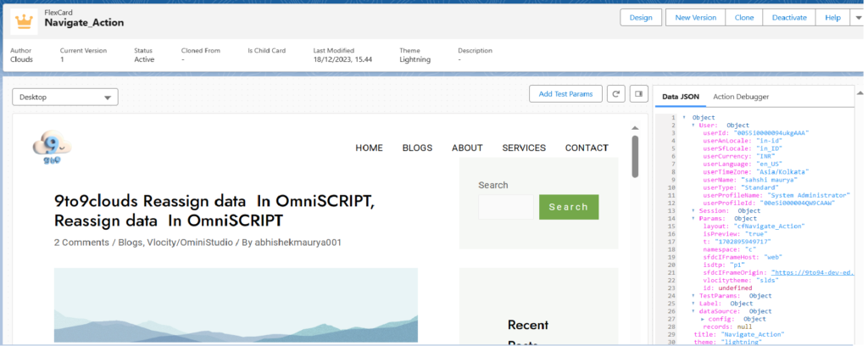
Task: Click the title "Navigate_Action" JSON value
Action: click(x=753, y=334)
